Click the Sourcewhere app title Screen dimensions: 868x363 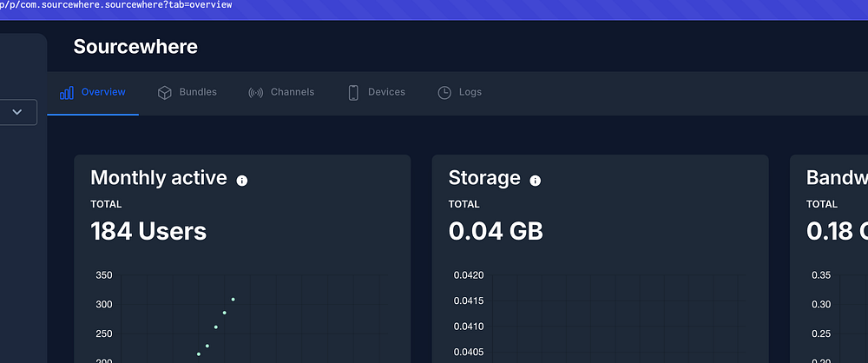(x=135, y=47)
